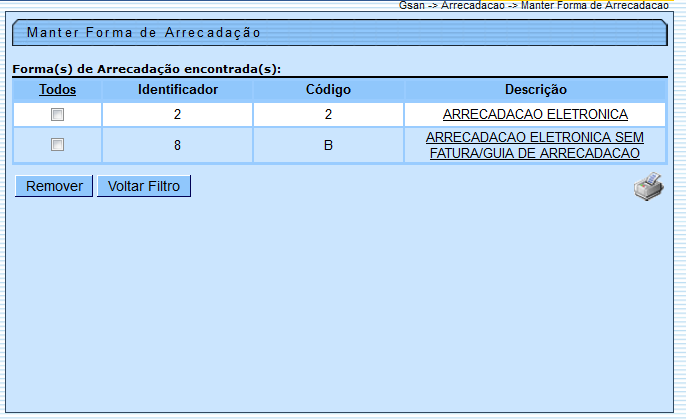Select all rows via the Todos link

coord(57,89)
